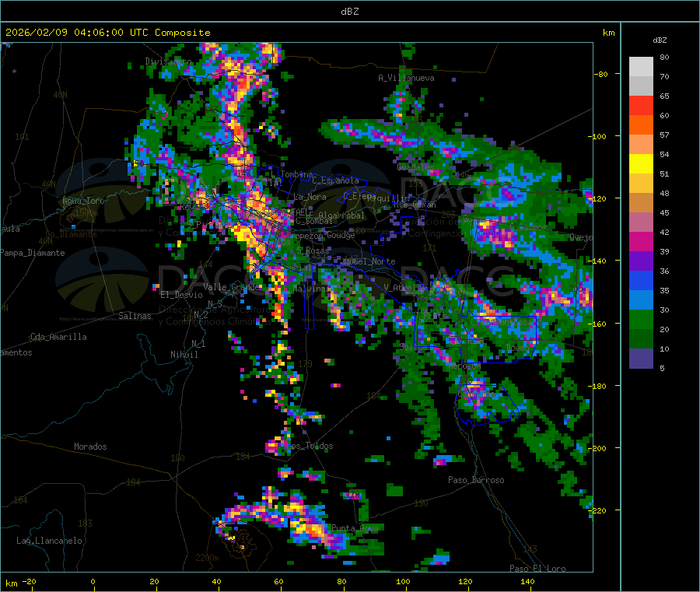This screenshot has width=700, height=592.
Task: Click the '0' km tick on bottom axis
Action: (93, 581)
